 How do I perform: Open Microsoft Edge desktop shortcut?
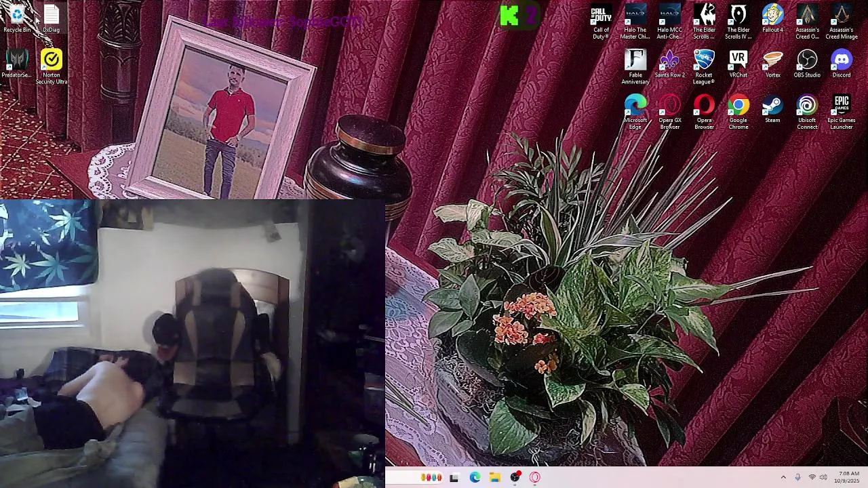click(635, 112)
